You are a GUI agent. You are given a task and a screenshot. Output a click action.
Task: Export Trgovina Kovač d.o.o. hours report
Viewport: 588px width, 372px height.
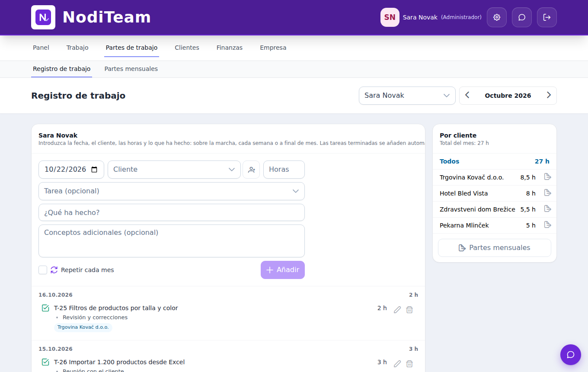pos(547,177)
